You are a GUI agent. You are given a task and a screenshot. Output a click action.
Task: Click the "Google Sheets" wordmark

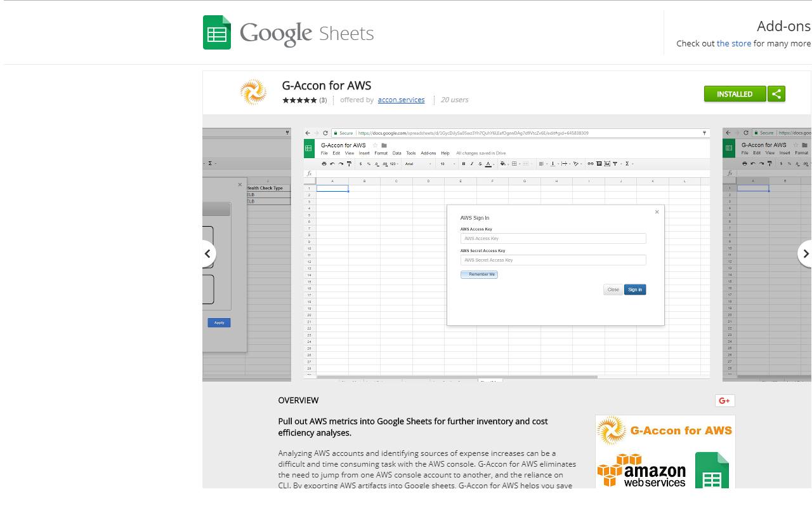tap(307, 33)
